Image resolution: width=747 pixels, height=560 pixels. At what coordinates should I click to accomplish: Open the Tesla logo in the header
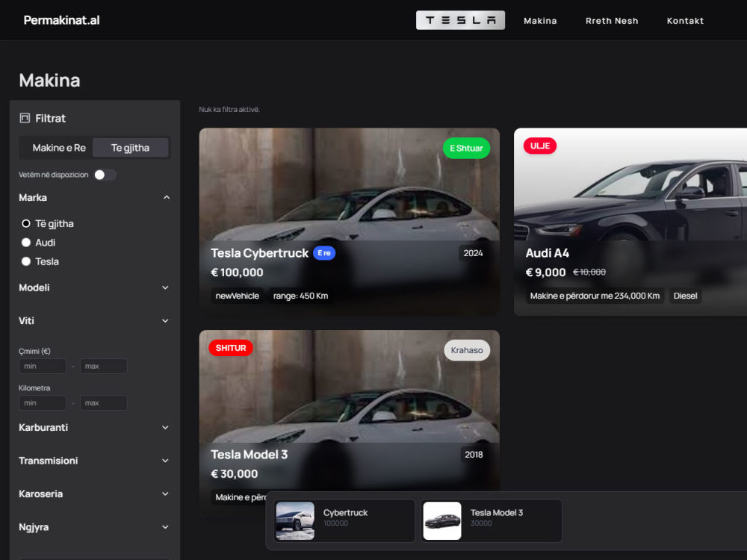coord(460,20)
